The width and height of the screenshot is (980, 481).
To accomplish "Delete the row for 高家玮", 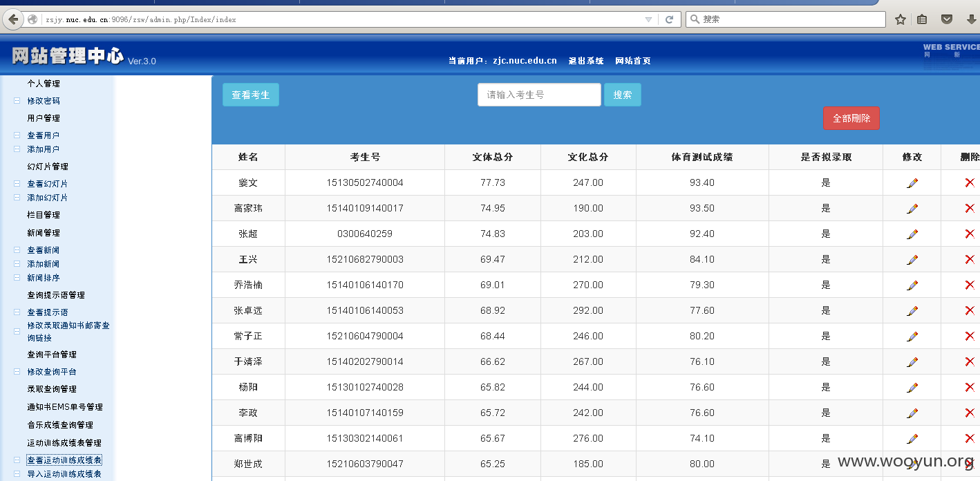I will pos(970,208).
